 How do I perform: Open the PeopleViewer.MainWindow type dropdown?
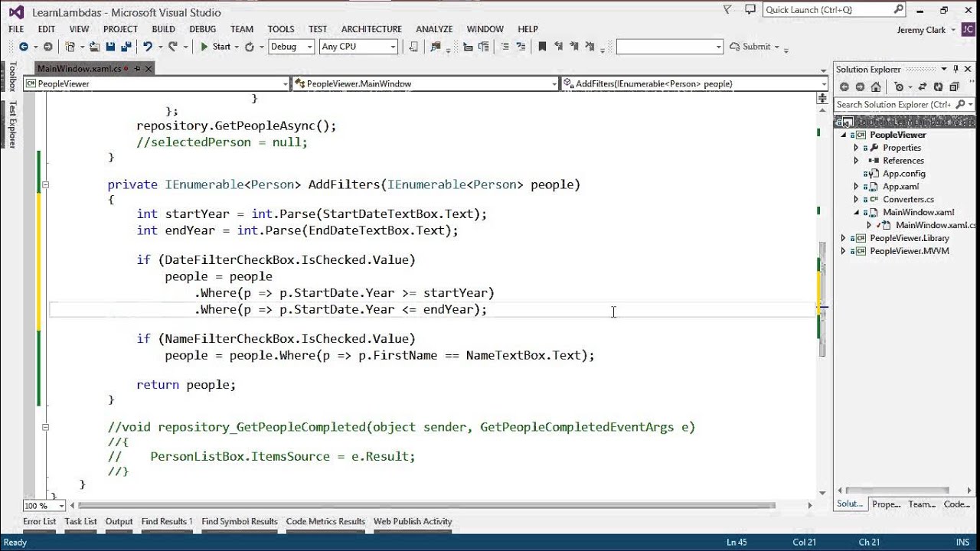(425, 83)
